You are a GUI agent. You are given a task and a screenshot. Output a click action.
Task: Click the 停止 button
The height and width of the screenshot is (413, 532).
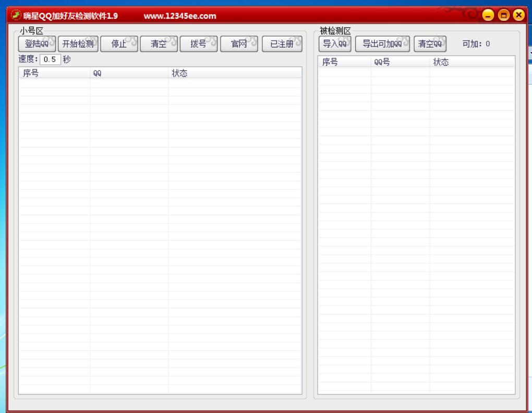point(119,44)
